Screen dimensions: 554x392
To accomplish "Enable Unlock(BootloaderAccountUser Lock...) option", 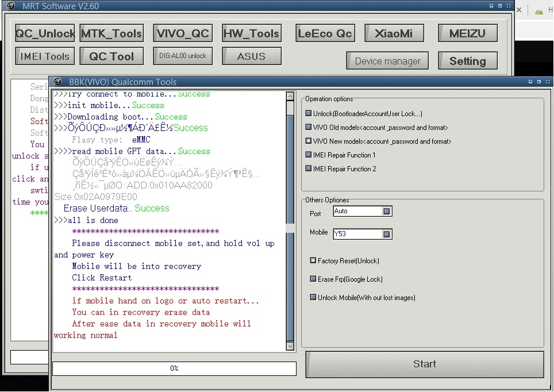I will point(364,113).
